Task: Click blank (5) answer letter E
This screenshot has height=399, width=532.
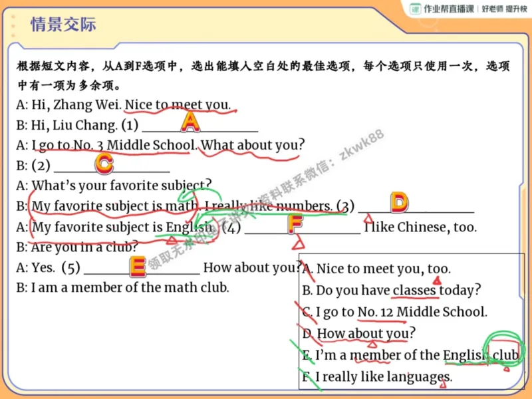Action: click(138, 267)
